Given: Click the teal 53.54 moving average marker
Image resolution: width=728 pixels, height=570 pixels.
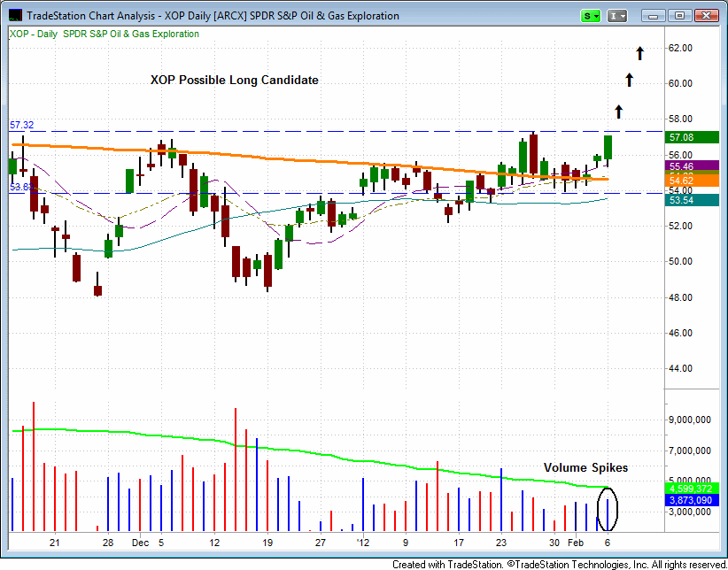Looking at the screenshot, I should click(692, 200).
